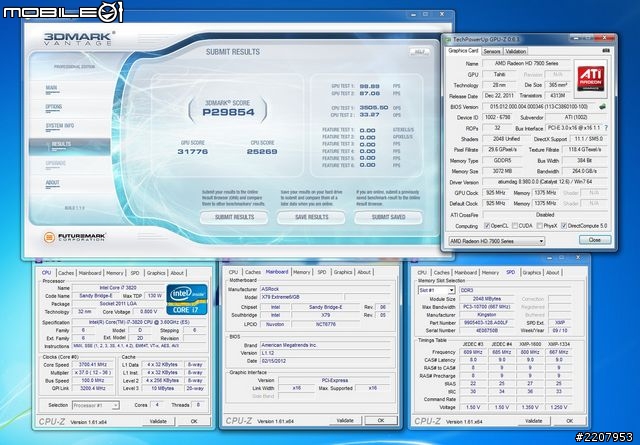Click the GPU-Z title bar app icon
This screenshot has width=640, height=445.
click(x=448, y=40)
